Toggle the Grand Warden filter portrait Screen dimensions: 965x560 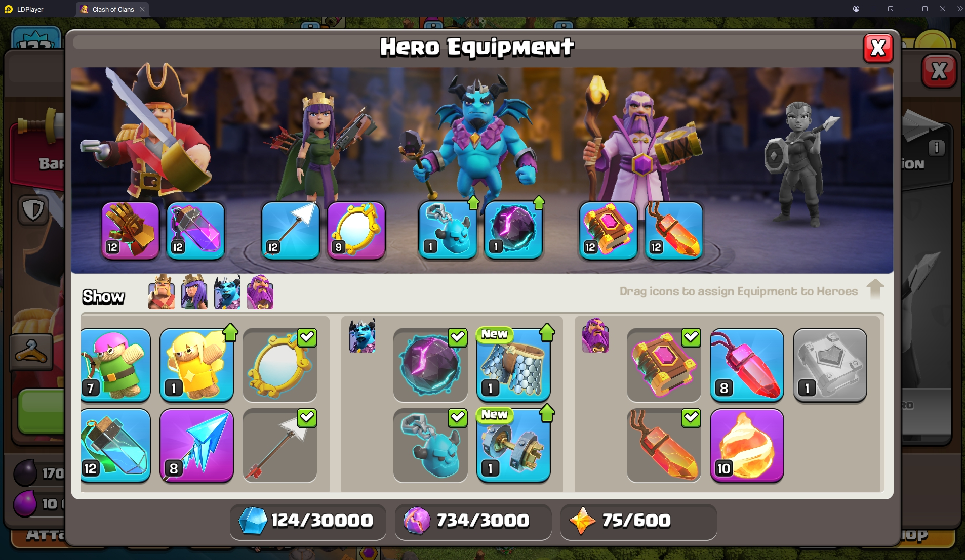(x=260, y=292)
